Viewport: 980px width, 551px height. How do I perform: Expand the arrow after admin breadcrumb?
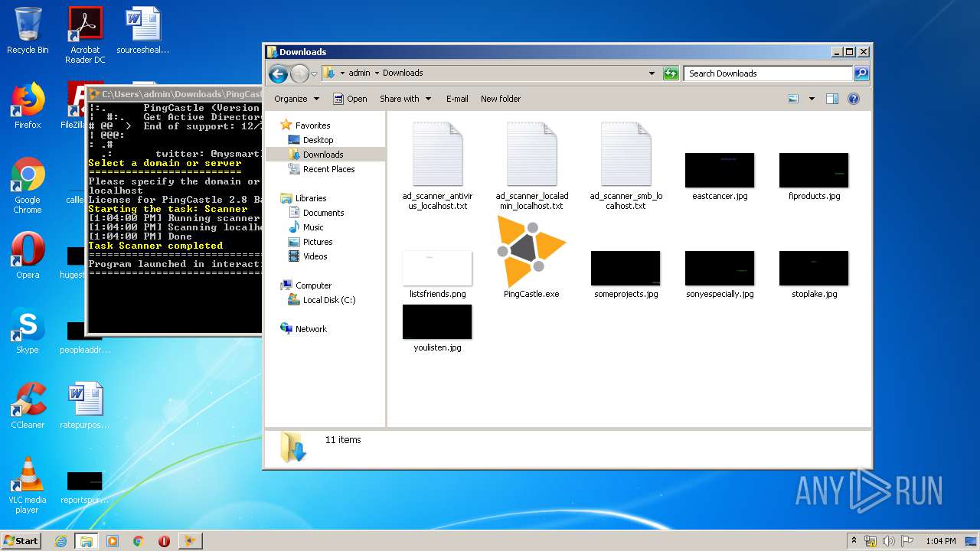(x=377, y=73)
